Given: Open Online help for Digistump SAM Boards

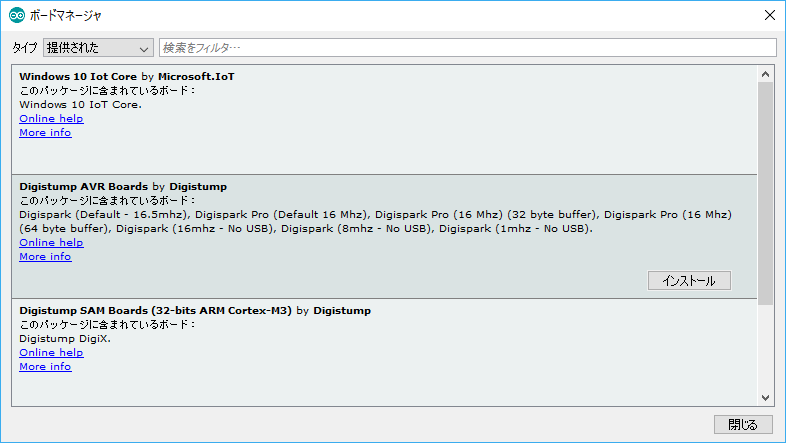Looking at the screenshot, I should 51,353.
